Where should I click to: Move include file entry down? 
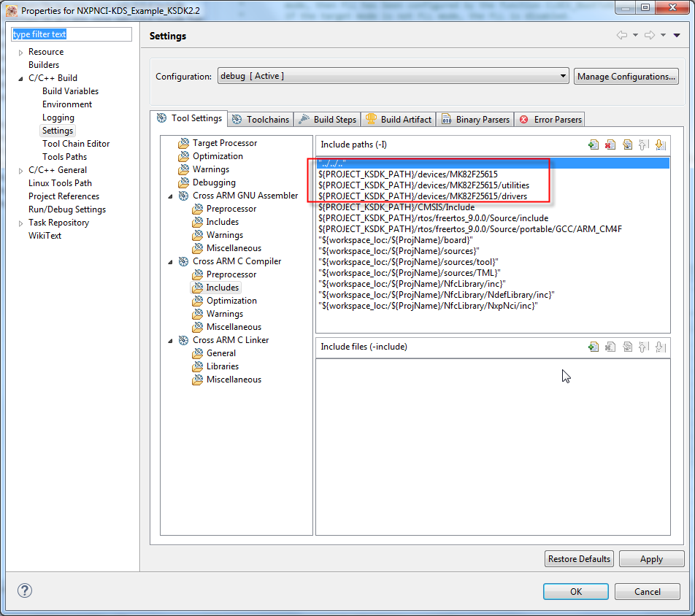coord(661,347)
